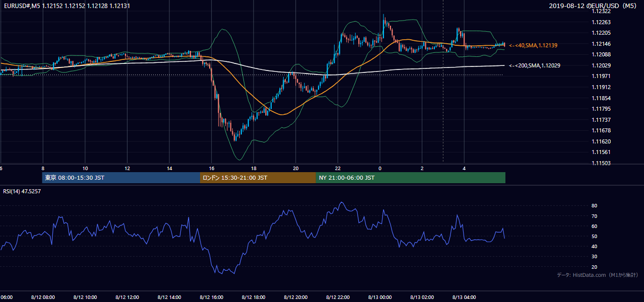Viewport: 644px width, 302px height.
Task: Click hour tick 18 under price chart
Action: coord(253,169)
